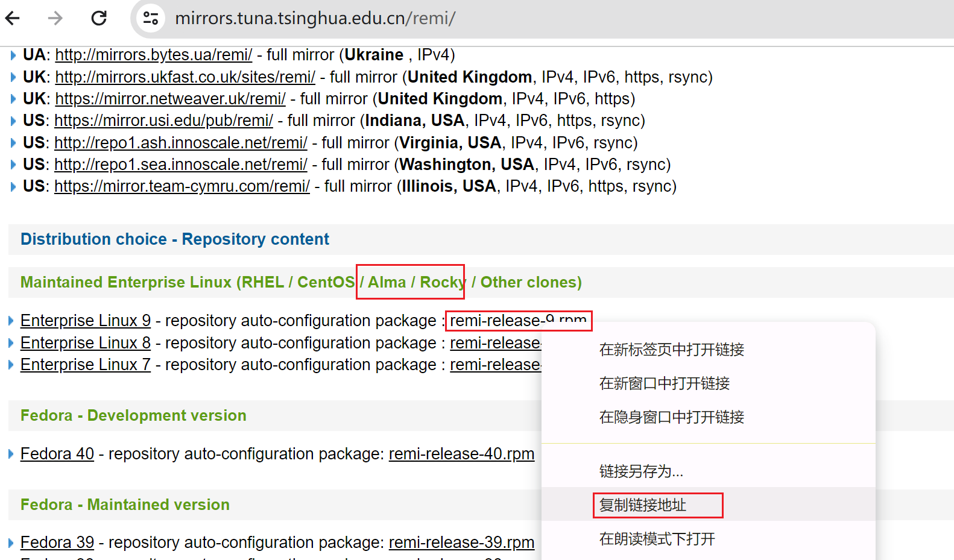The image size is (954, 560).
Task: Open the Fedora 40 link
Action: (57, 454)
